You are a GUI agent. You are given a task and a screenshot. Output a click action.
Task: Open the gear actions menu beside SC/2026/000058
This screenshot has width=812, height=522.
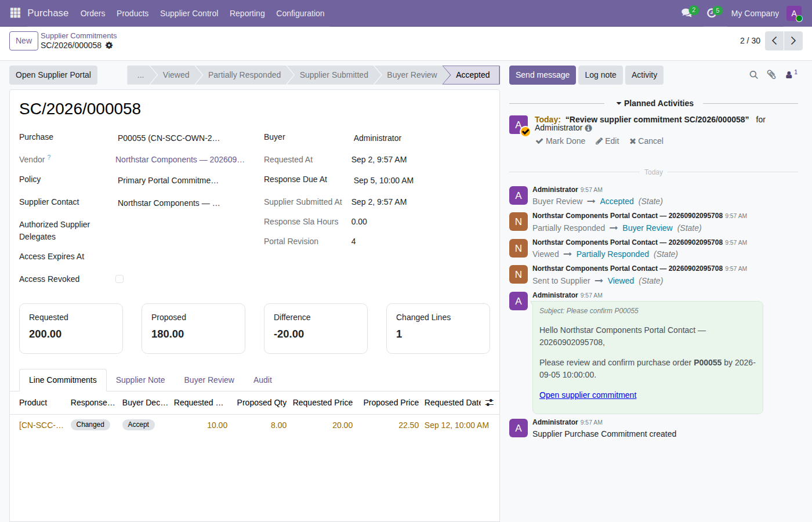point(109,45)
